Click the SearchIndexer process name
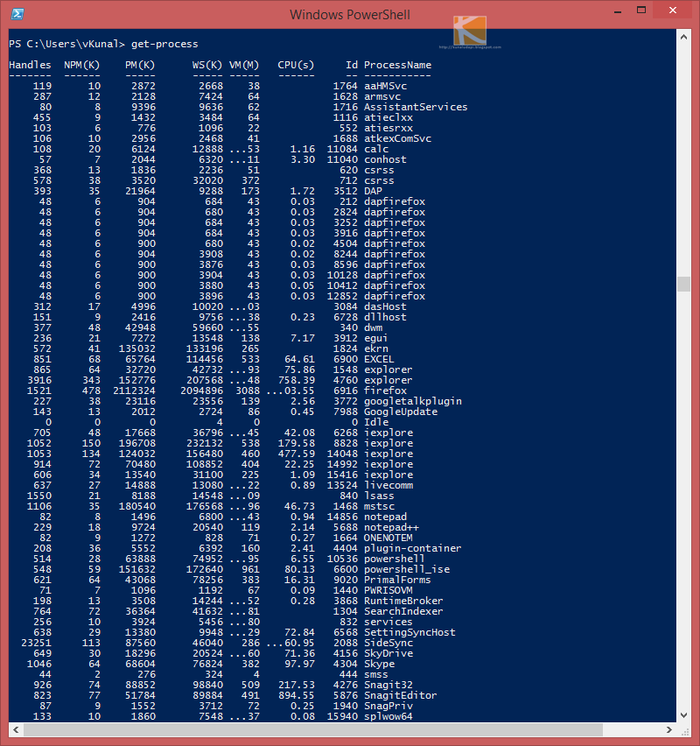 (x=403, y=611)
